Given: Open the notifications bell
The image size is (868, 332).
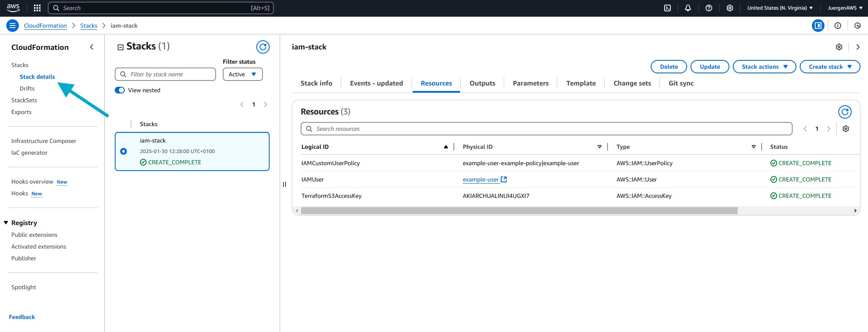Looking at the screenshot, I should 688,8.
